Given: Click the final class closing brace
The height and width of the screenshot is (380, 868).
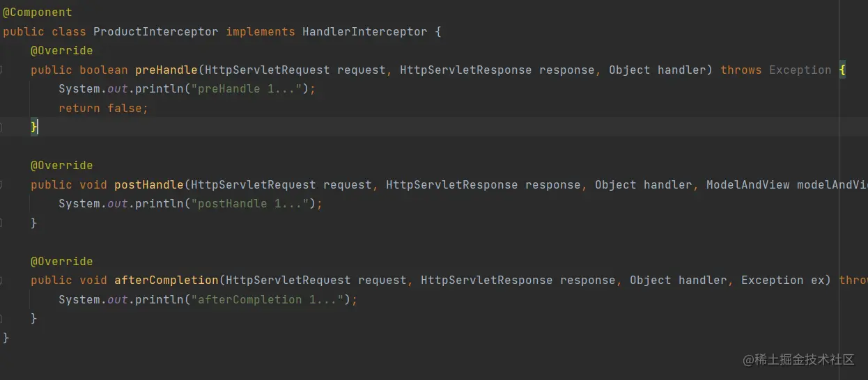Looking at the screenshot, I should click(6, 338).
